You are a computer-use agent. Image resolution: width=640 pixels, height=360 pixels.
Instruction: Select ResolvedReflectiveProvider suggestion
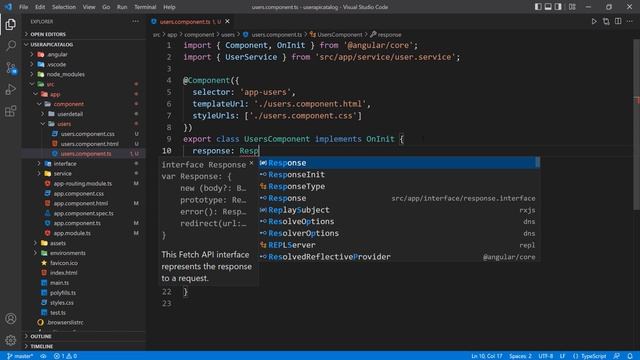[399, 257]
